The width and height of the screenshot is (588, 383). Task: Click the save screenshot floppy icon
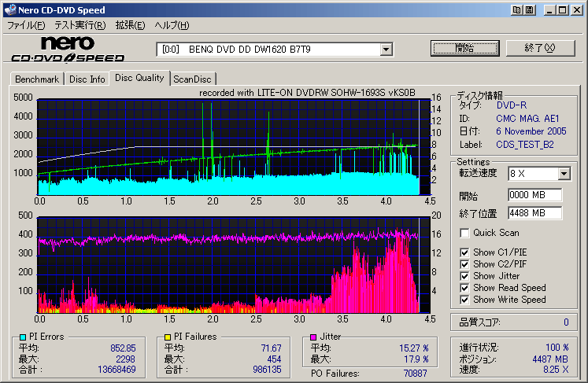530,9
